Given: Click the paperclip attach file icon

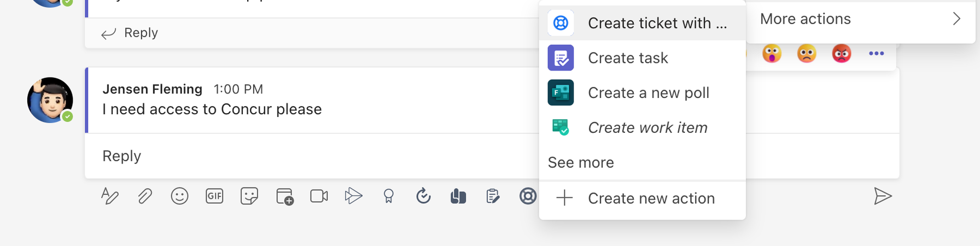Looking at the screenshot, I should tap(144, 196).
